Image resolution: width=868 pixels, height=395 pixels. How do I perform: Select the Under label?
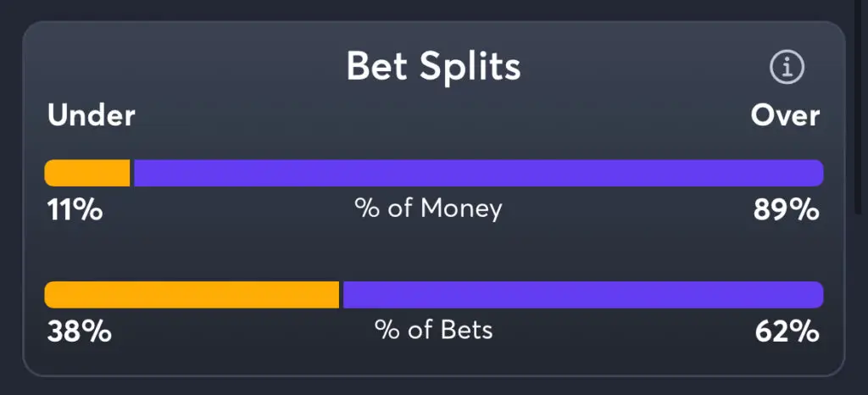point(92,115)
